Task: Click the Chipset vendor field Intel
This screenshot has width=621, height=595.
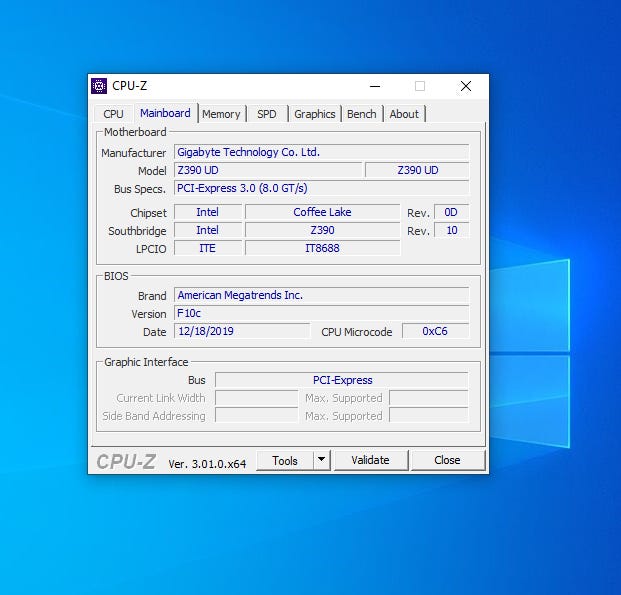Action: pyautogui.click(x=208, y=212)
